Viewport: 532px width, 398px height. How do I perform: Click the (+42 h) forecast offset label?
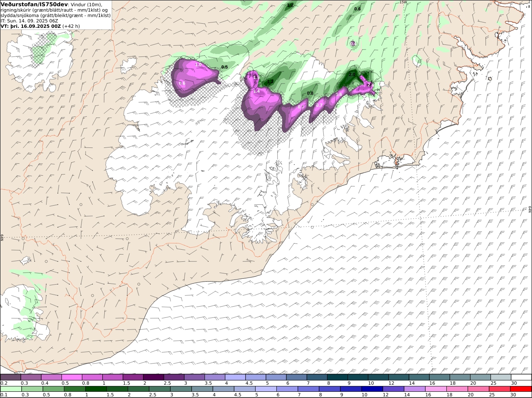coord(71,26)
